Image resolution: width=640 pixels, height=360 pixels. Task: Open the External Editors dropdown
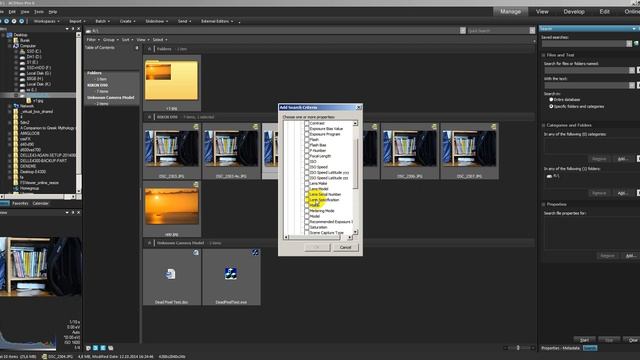[x=217, y=21]
